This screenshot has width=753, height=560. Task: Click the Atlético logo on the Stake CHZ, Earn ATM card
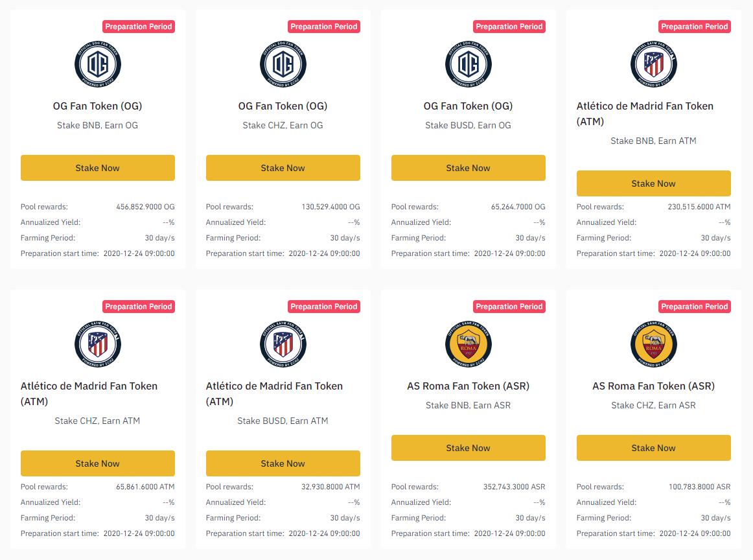coord(97,344)
